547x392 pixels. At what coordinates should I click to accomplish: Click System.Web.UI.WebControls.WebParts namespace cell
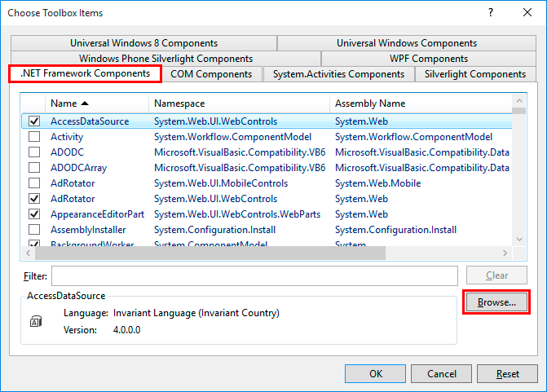coord(237,214)
